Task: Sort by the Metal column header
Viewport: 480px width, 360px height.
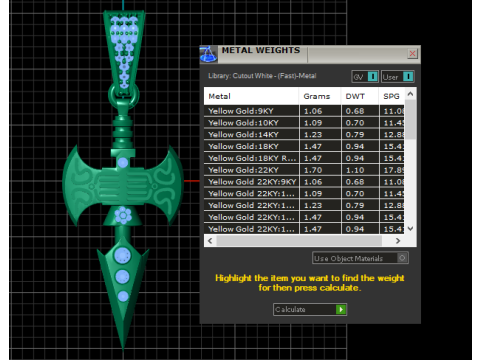Action: click(x=251, y=96)
